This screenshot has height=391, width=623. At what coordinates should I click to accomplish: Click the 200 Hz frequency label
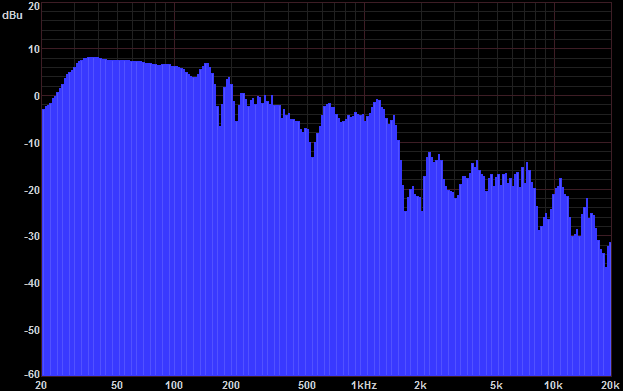click(231, 385)
